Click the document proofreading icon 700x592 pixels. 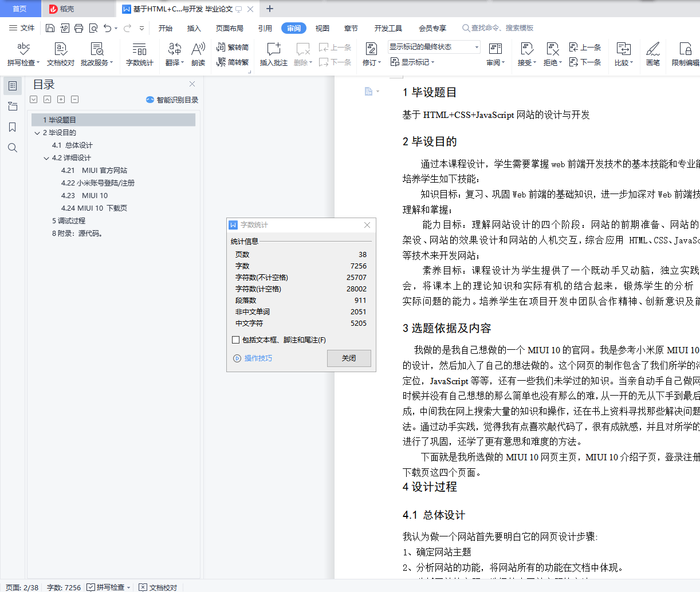[x=61, y=49]
